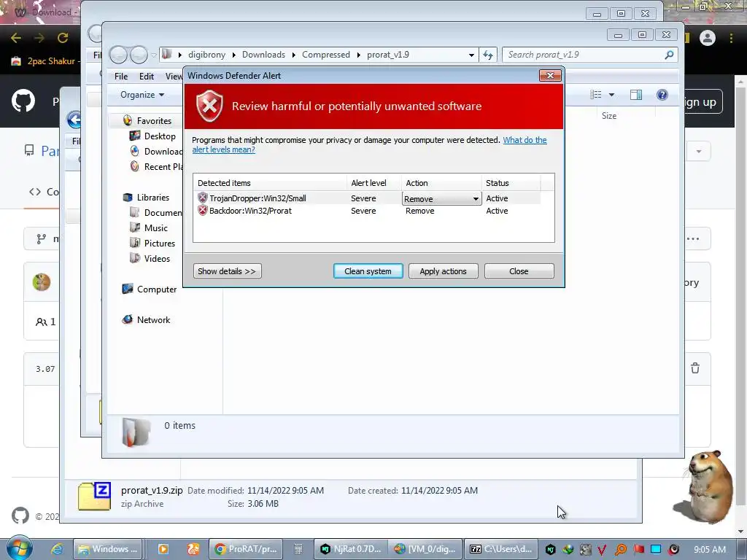Click the trash delete icon on GitHub page
This screenshot has height=560, width=747.
[x=695, y=368]
